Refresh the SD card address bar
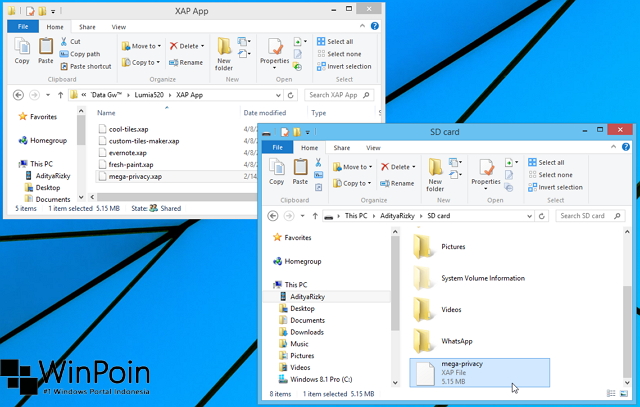Screen dimensions: 640x407 542,216
